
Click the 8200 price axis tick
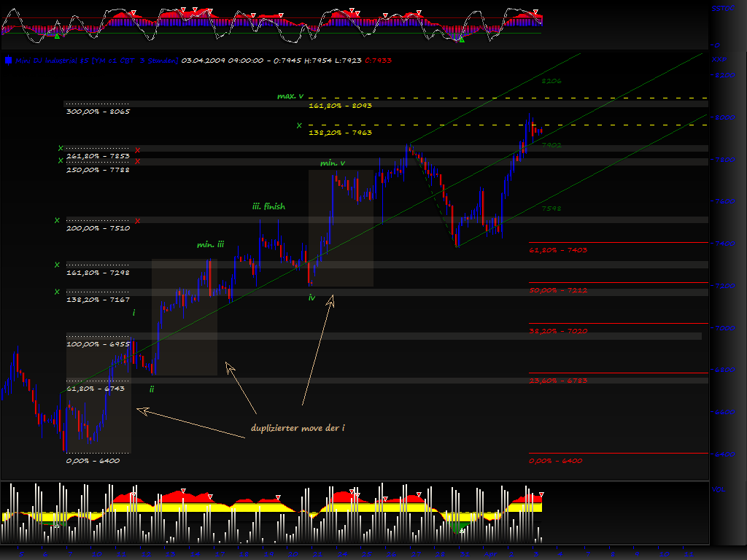pos(724,75)
